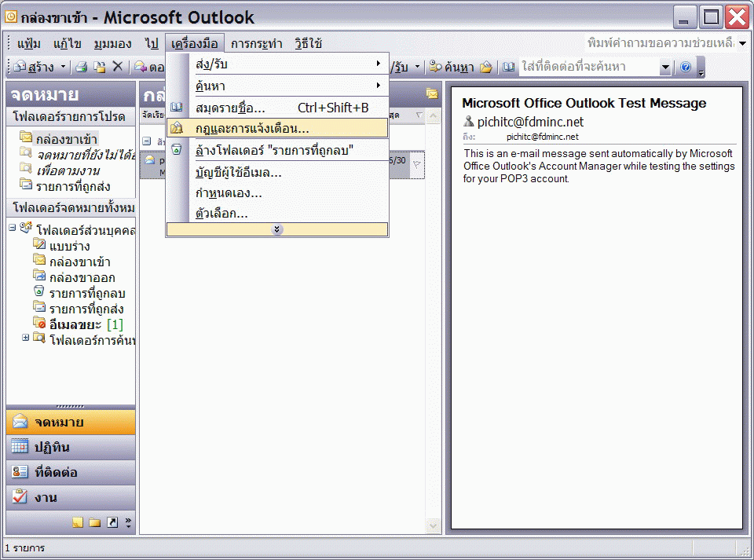The image size is (754, 560).
Task: Click the address book icon beside contact search
Action: (509, 67)
